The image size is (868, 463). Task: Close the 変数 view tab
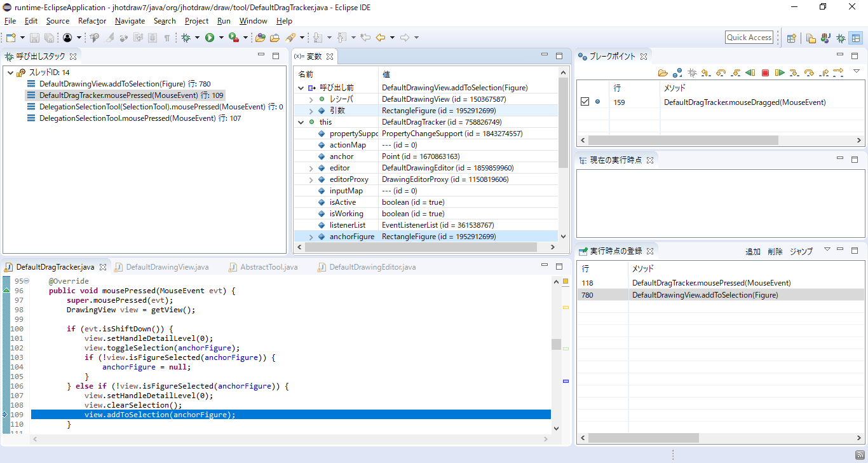point(330,57)
